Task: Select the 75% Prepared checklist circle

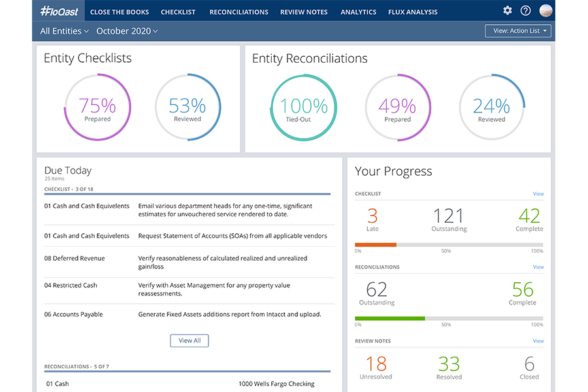Action: pyautogui.click(x=97, y=108)
